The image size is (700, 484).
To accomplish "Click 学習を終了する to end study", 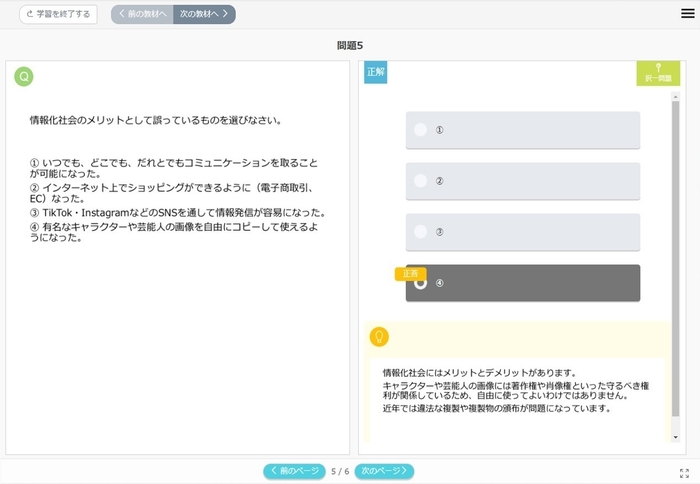I will (58, 14).
